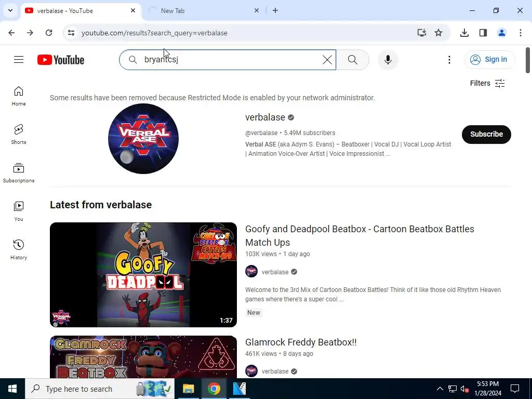Open a new browser tab

tap(275, 10)
